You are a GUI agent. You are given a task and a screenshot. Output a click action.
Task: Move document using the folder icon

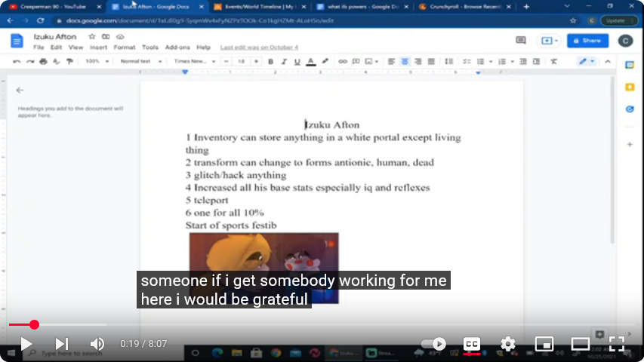[x=106, y=36]
